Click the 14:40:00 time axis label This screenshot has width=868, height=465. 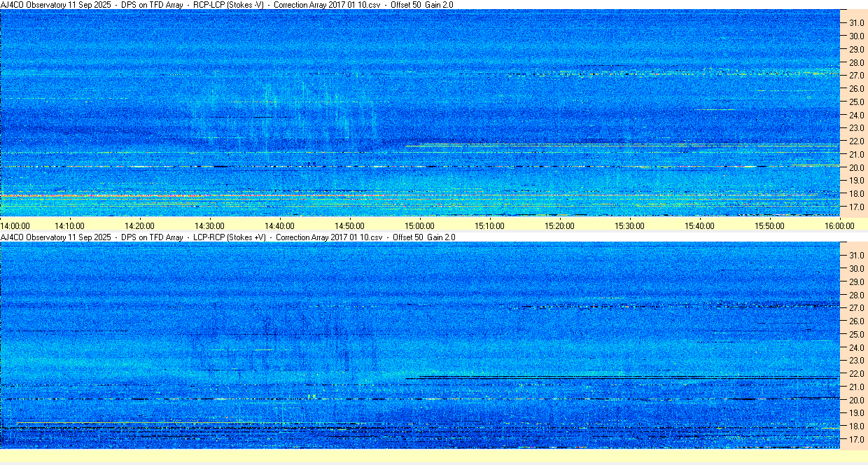coord(280,225)
